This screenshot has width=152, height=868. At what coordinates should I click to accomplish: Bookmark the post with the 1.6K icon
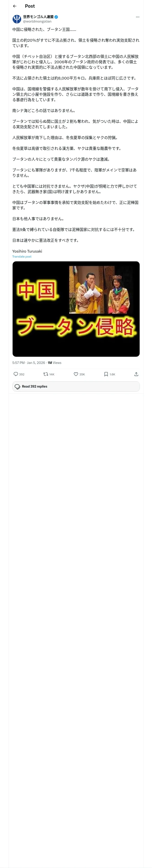106,374
